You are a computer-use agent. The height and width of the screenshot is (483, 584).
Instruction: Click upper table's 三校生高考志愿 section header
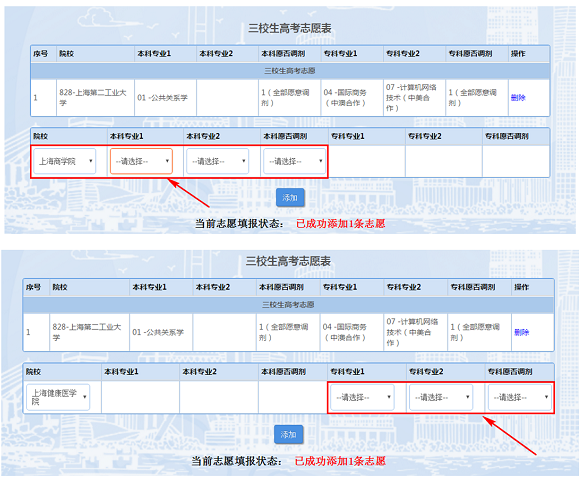(290, 71)
